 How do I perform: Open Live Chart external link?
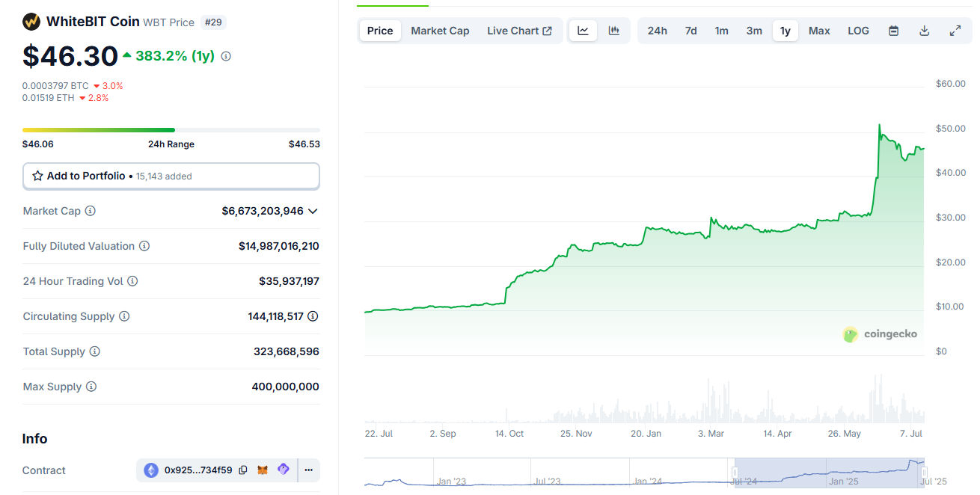[x=519, y=31]
